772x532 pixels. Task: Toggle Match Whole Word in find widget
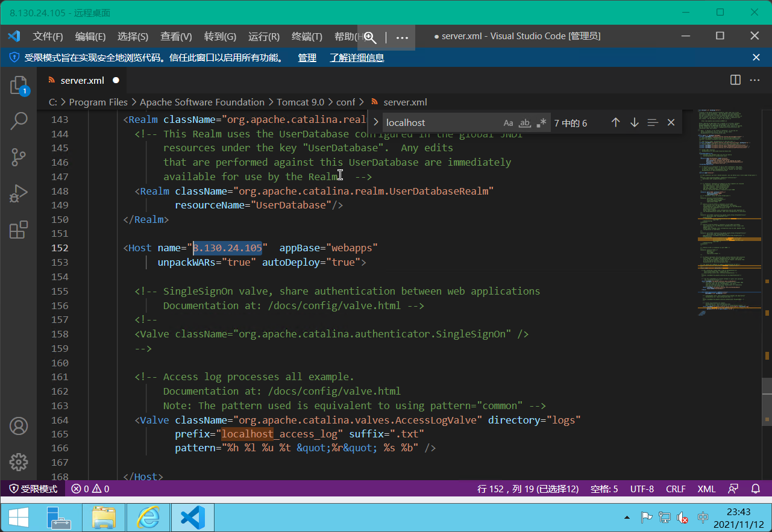[x=525, y=123]
